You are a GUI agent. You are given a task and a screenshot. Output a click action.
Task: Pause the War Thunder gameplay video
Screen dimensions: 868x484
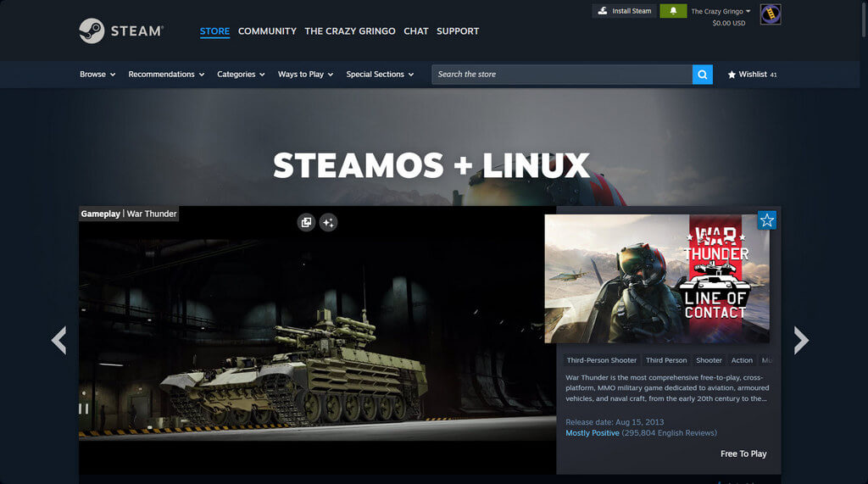(84, 409)
